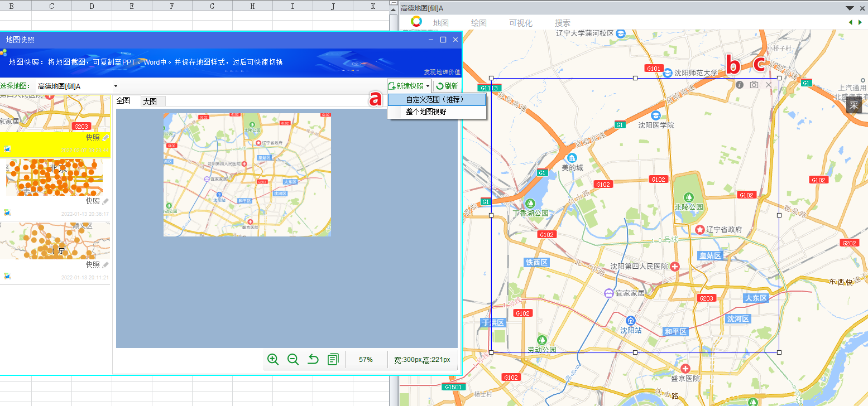The width and height of the screenshot is (868, 406).
Task: Choose 自定义范围(推荐) from the menu
Action: click(437, 100)
